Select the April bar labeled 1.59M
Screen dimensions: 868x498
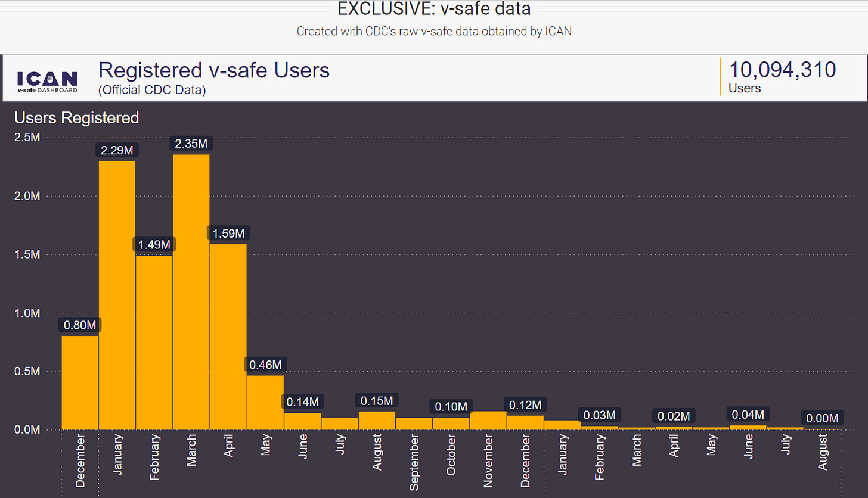[x=228, y=337]
